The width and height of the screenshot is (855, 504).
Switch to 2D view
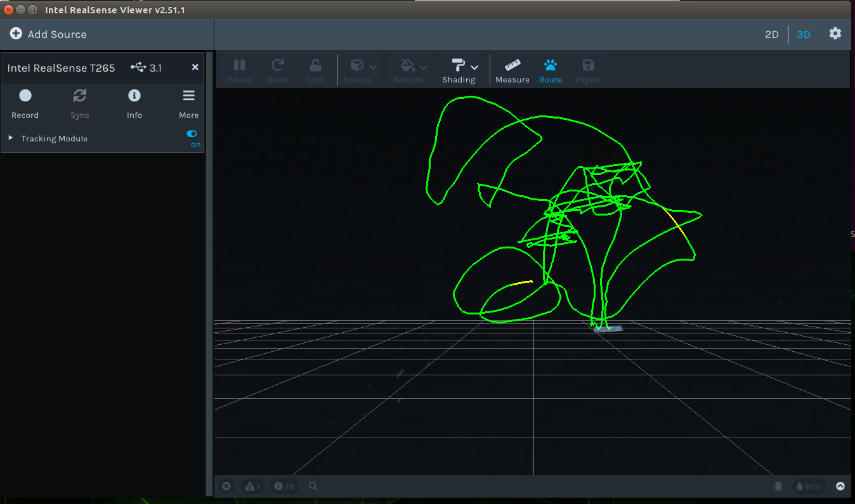coord(771,34)
